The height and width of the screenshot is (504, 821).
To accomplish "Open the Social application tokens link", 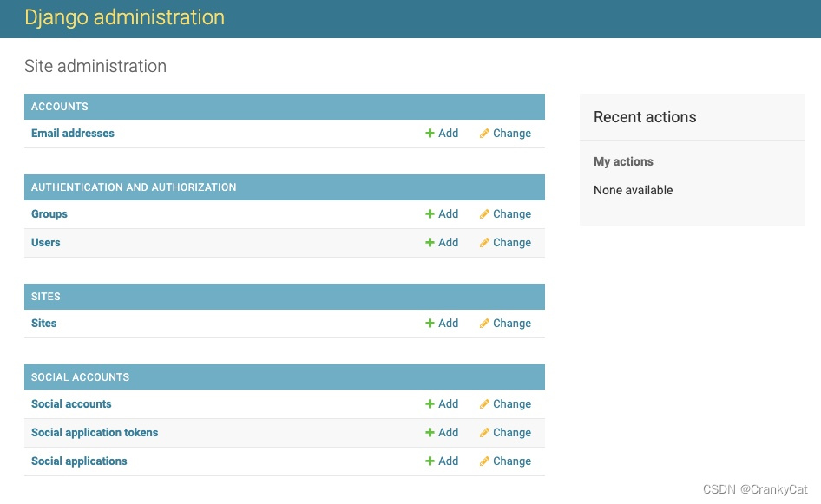I will pos(95,433).
